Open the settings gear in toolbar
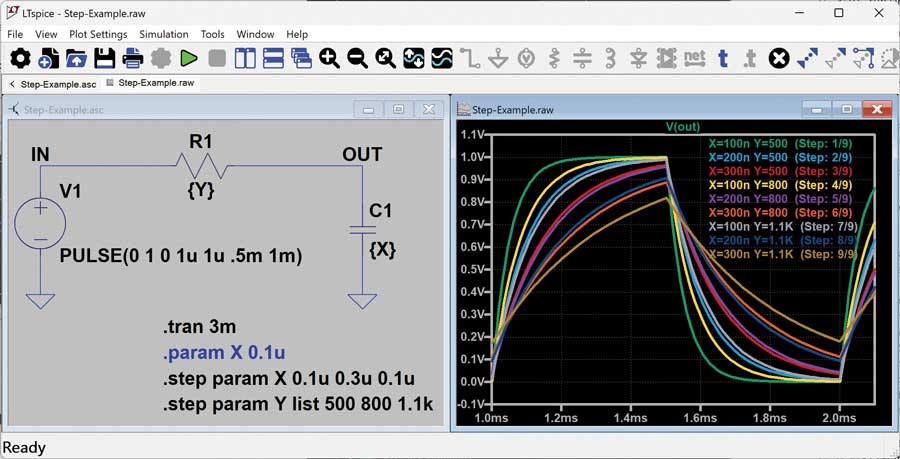This screenshot has height=459, width=900. (20, 59)
